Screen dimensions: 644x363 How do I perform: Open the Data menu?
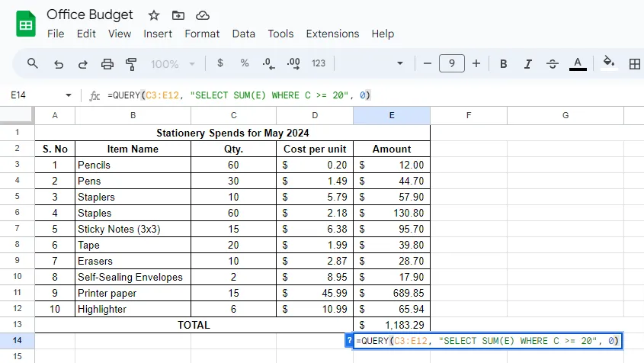coord(244,34)
